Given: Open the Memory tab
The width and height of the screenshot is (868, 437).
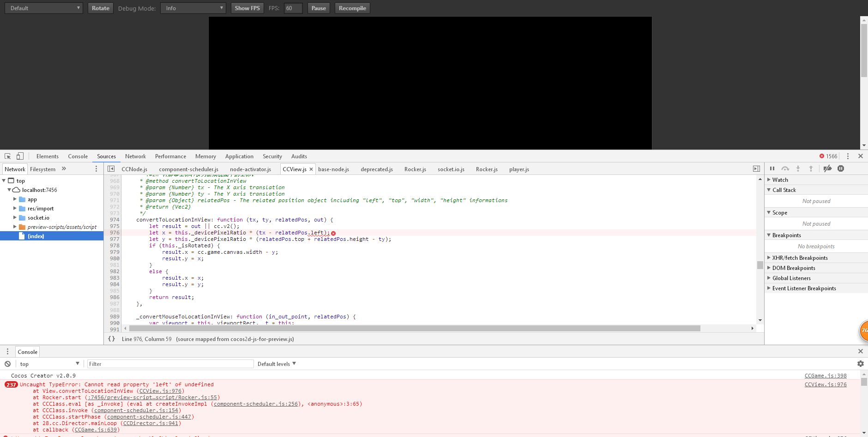Looking at the screenshot, I should 205,156.
